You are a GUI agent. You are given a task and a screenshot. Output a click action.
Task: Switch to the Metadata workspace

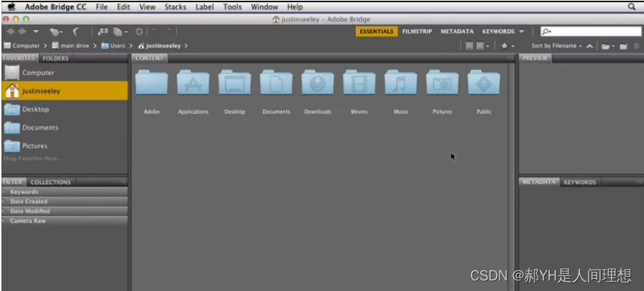pos(457,31)
